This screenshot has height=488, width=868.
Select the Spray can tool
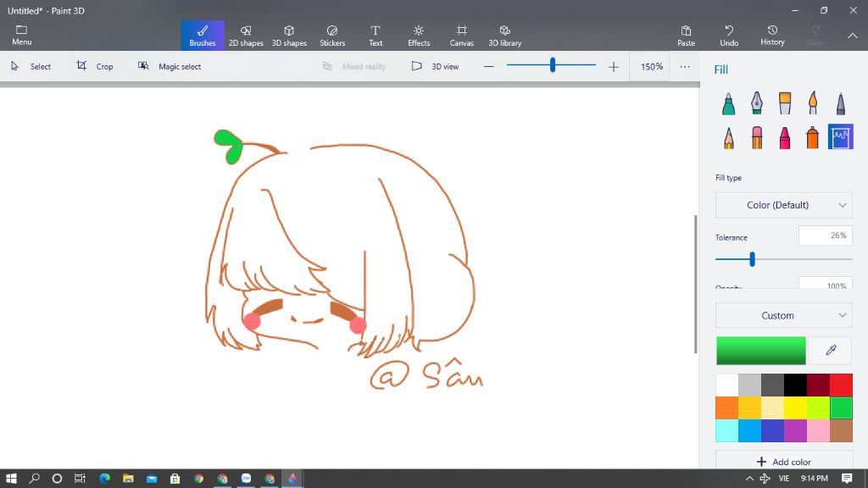click(813, 137)
